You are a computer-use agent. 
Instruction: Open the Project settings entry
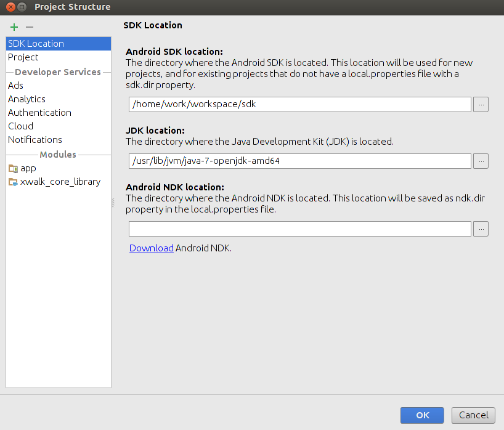click(23, 57)
